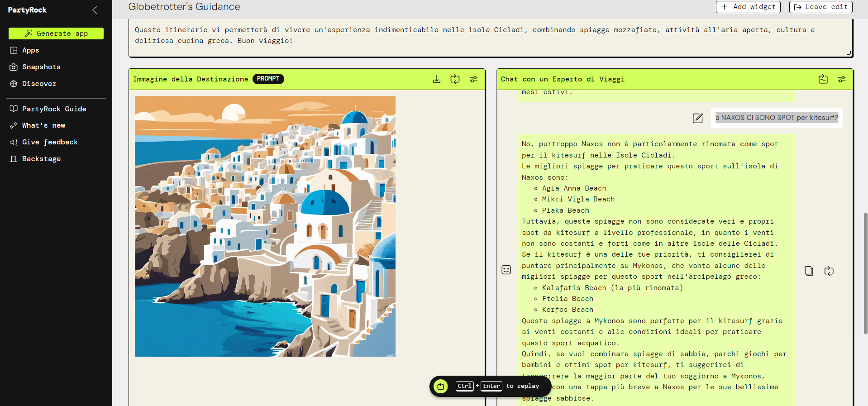Open the Apps section
This screenshot has width=868, height=406.
pos(30,50)
